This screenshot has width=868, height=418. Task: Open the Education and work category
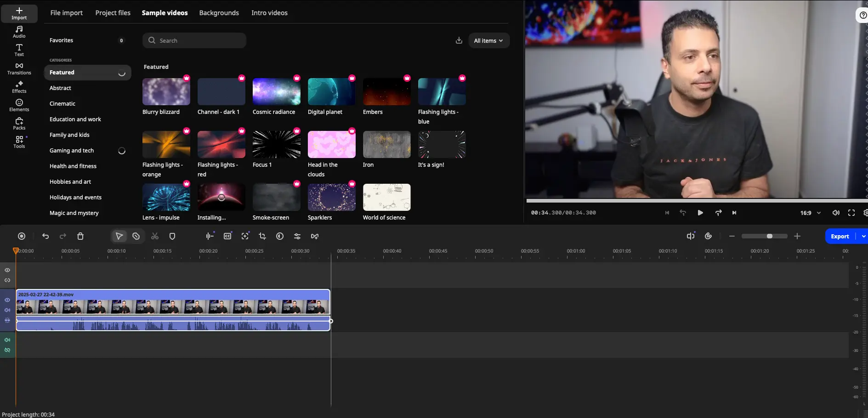pyautogui.click(x=75, y=119)
